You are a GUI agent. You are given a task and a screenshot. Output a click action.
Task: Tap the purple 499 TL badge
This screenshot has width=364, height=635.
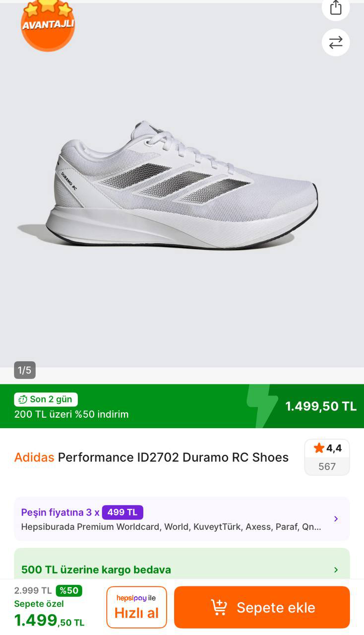(122, 512)
